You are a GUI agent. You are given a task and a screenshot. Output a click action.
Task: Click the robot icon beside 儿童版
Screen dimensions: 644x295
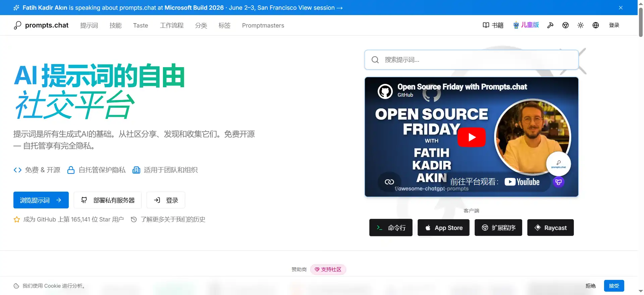point(516,25)
